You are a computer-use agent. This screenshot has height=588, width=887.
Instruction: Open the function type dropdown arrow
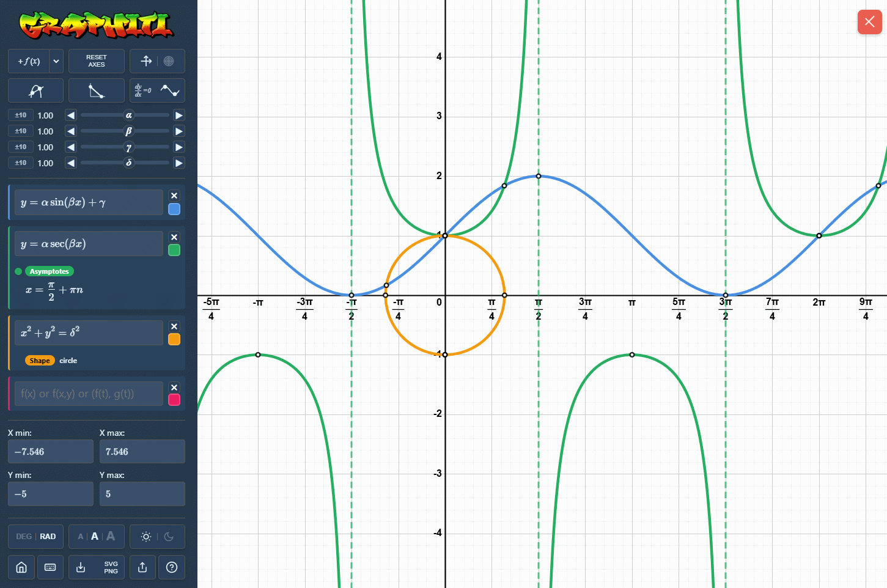point(56,61)
